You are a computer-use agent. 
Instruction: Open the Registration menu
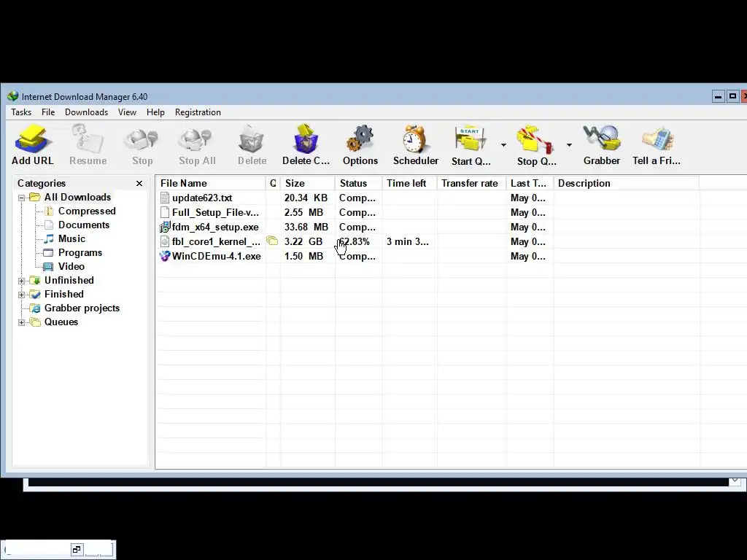click(x=198, y=112)
